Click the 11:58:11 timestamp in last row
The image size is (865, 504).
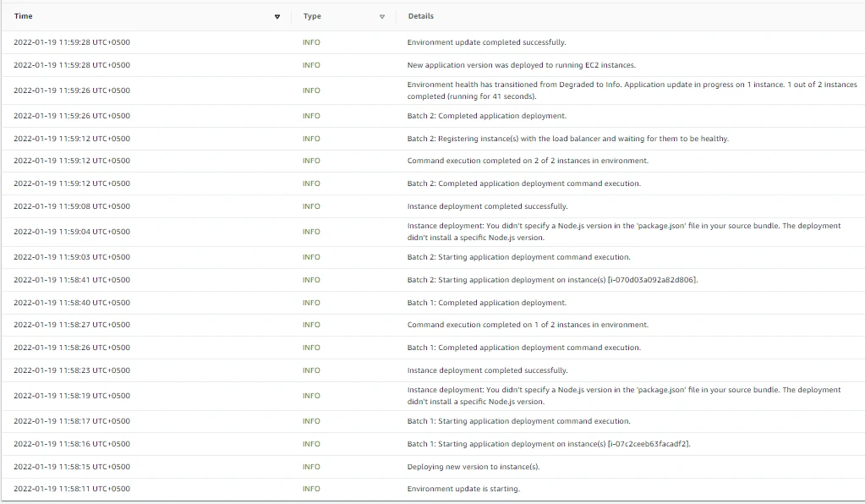click(x=72, y=489)
